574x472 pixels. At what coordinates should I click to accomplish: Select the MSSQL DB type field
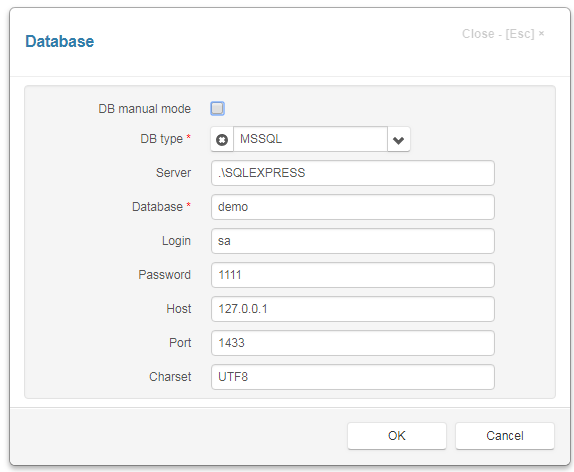coord(310,139)
